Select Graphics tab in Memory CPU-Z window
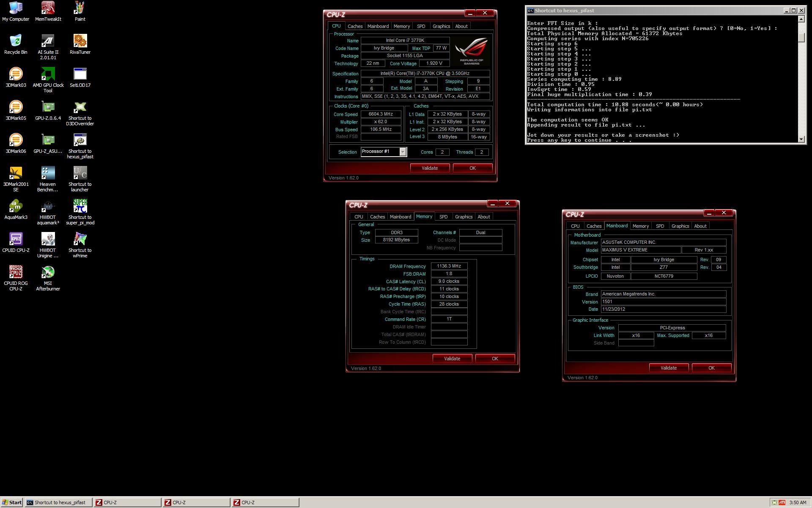Viewport: 812px width, 508px height. coord(464,217)
